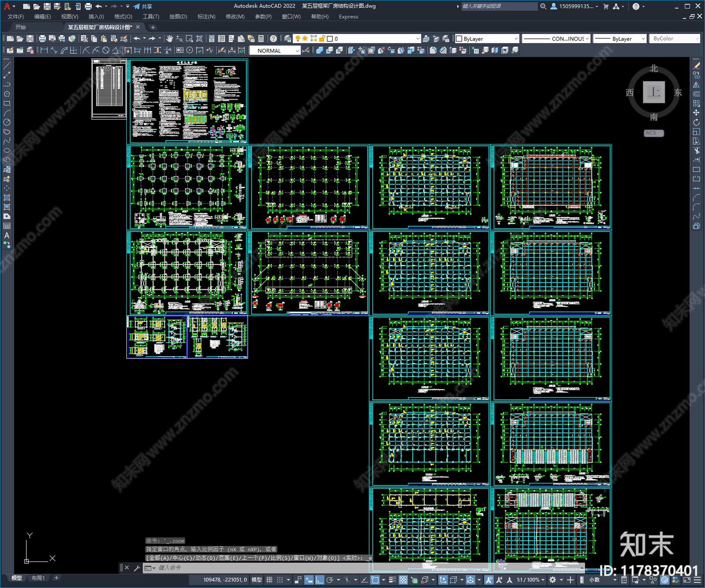Viewport: 705px width, 588px height.
Task: Select the Move tool in right toolbar
Action: coord(696,113)
